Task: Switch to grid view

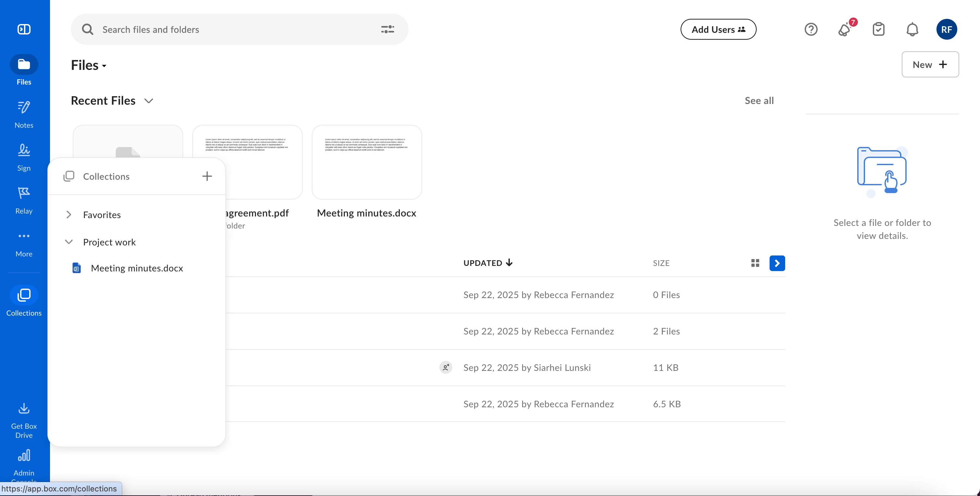Action: pos(755,263)
